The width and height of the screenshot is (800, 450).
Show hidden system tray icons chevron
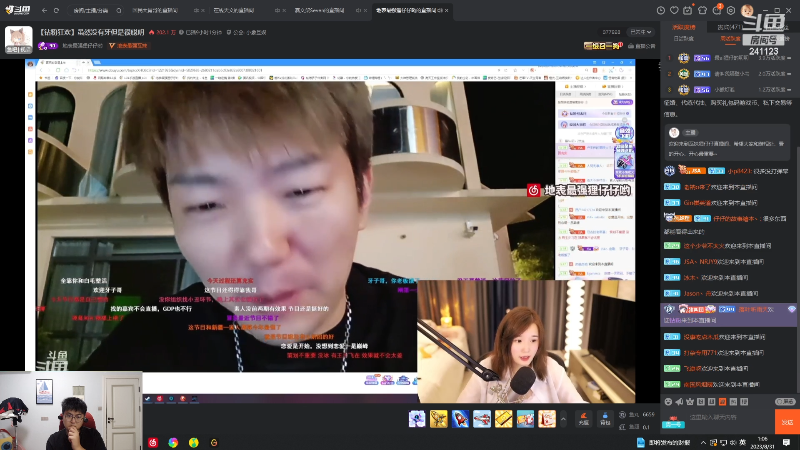[x=703, y=443]
